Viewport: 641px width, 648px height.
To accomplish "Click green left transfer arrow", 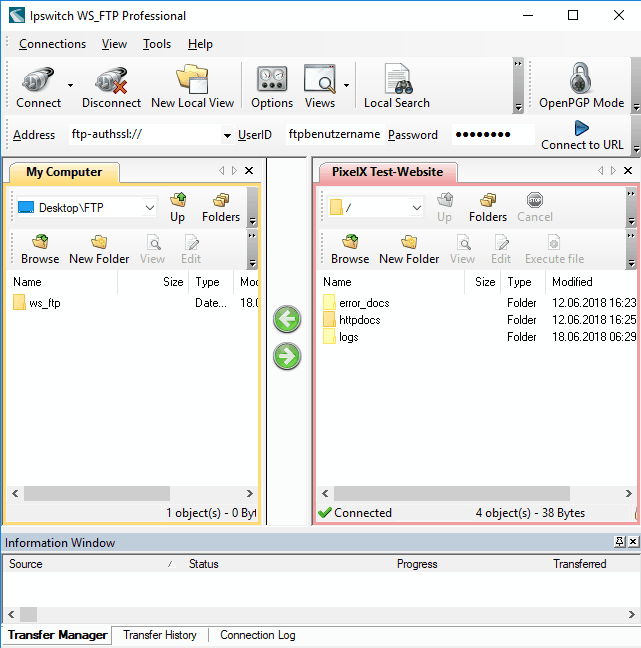I will 287,319.
